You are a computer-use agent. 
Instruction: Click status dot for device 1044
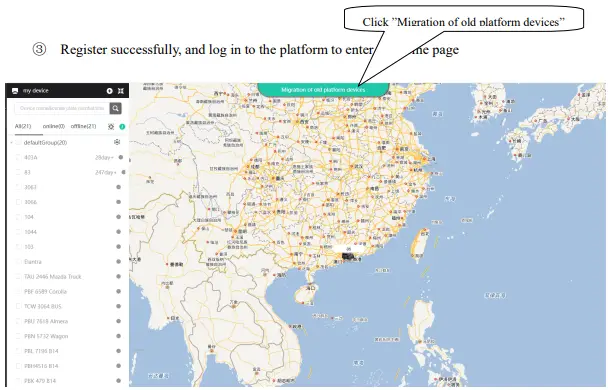coord(119,232)
